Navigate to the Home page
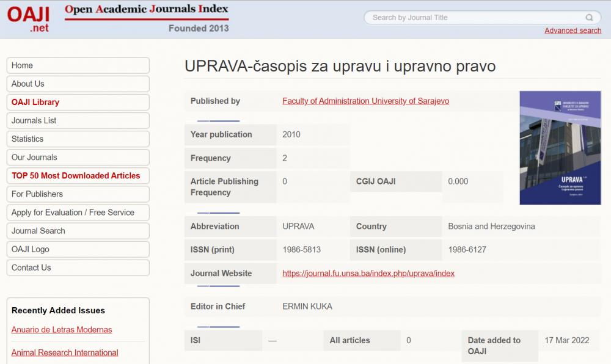 click(x=77, y=65)
